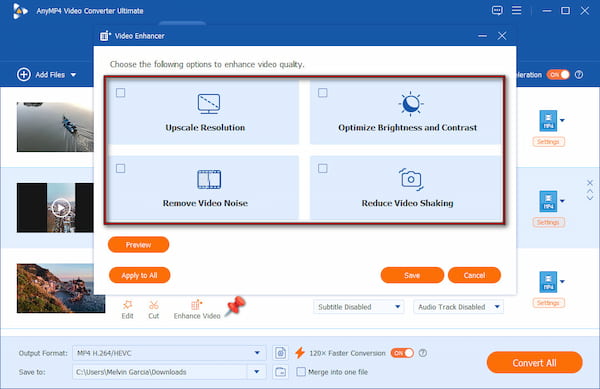Tick the Remove Video Noise checkbox

(121, 168)
